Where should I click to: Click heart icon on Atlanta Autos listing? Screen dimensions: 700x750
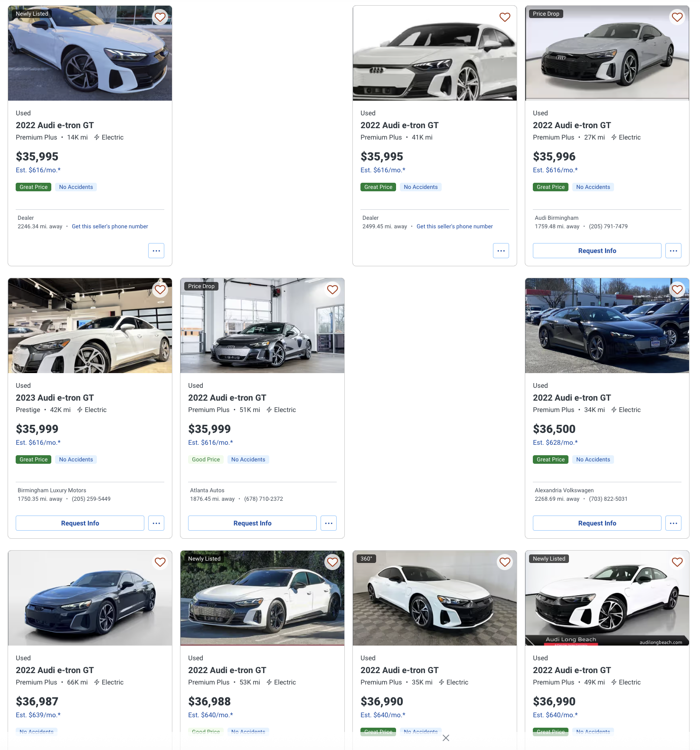coord(332,290)
